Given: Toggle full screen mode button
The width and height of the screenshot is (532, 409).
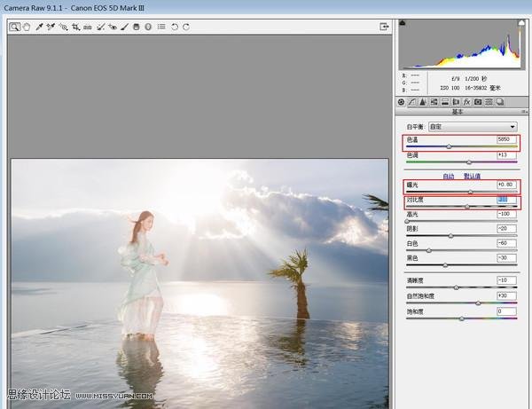Looking at the screenshot, I should [384, 27].
